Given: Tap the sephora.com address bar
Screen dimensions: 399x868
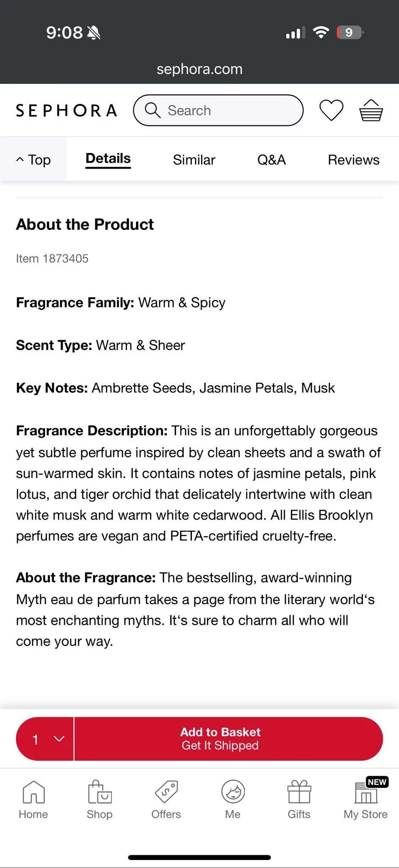Looking at the screenshot, I should [x=199, y=69].
